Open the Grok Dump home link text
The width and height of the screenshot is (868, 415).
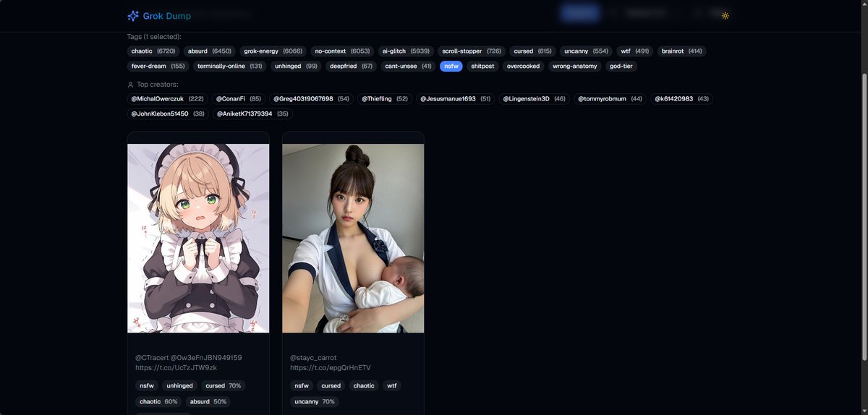coord(167,15)
